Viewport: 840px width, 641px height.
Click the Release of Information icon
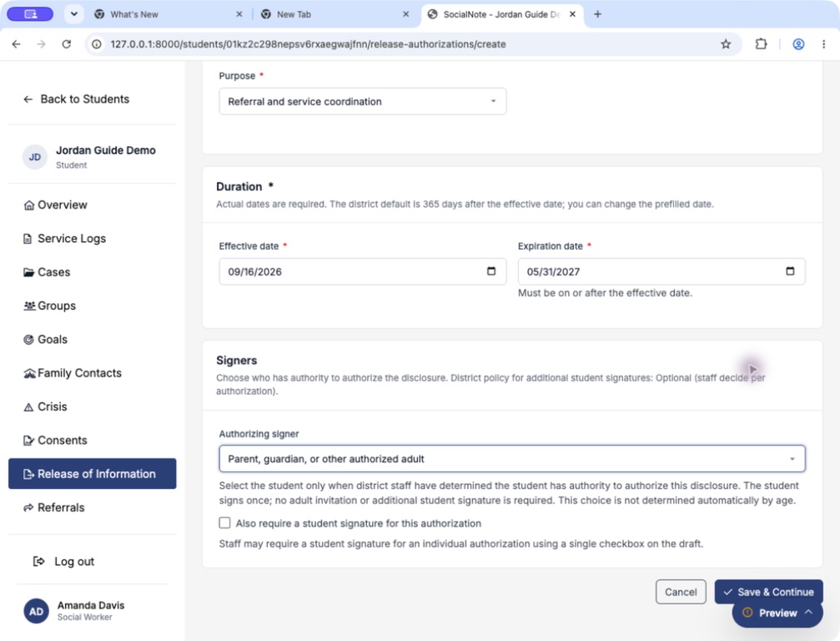[x=29, y=474]
